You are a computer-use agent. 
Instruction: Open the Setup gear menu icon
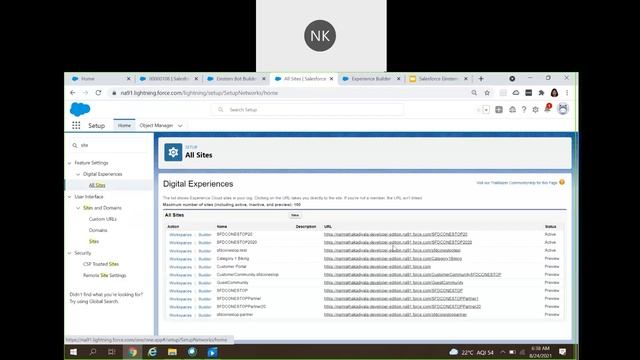point(536,109)
